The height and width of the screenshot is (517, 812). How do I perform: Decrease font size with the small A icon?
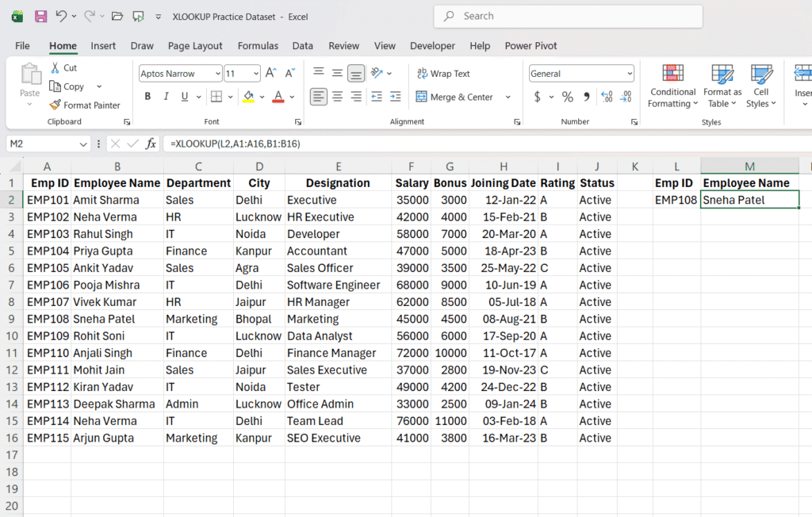[x=290, y=73]
